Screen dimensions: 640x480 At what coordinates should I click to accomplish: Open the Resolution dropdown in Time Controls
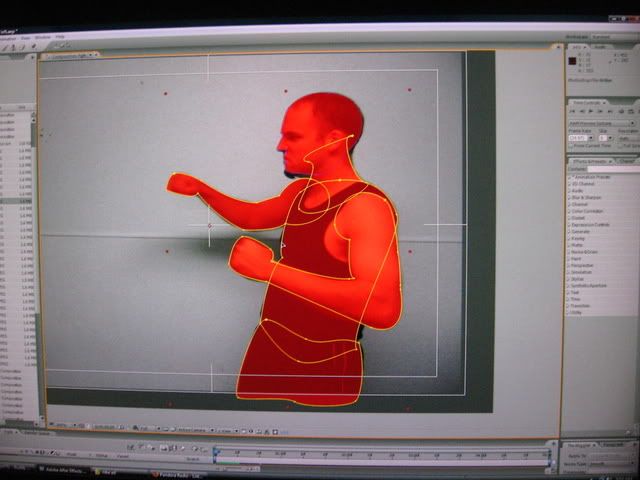click(x=629, y=138)
